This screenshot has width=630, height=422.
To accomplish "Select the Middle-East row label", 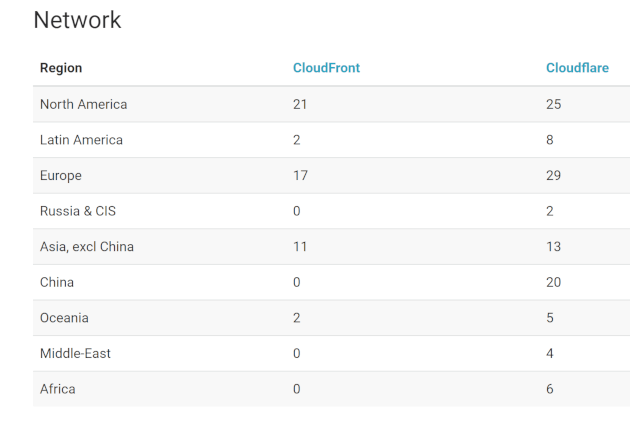I will [75, 353].
